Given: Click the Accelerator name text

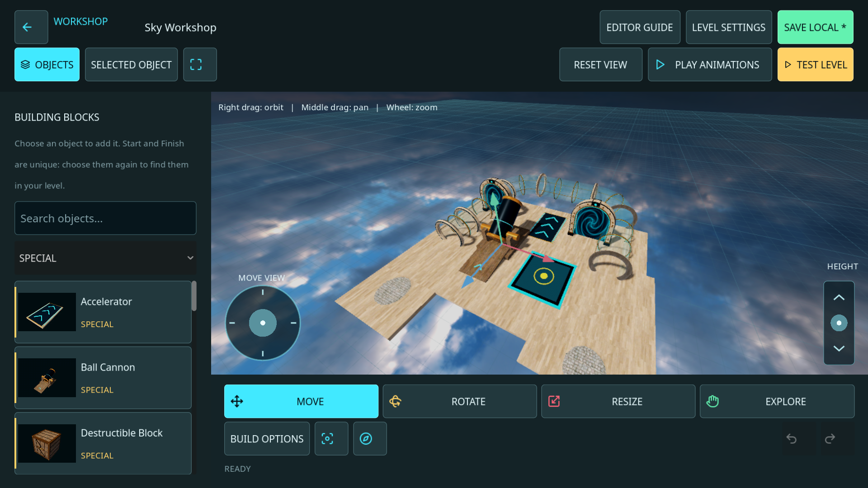Looking at the screenshot, I should point(106,301).
